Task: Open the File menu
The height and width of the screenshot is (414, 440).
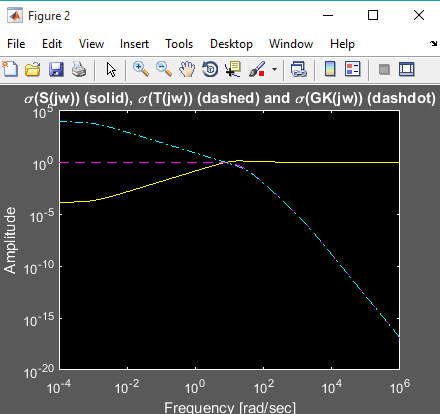Action: click(x=16, y=44)
